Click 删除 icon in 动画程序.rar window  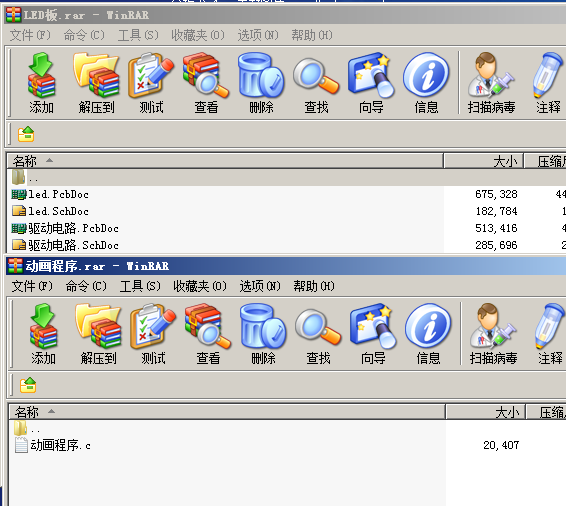pyautogui.click(x=263, y=334)
